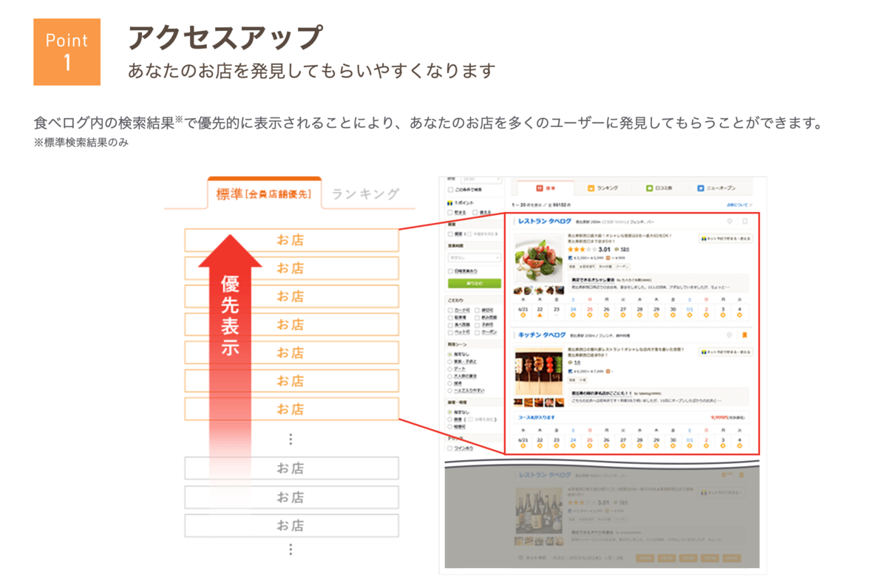
Task: Check the 日曜営業あり checkbox
Action: click(x=450, y=270)
